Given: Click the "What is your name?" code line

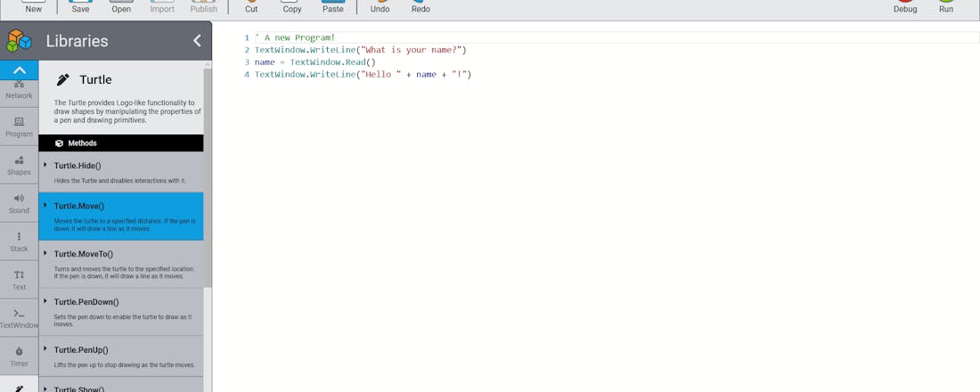Looking at the screenshot, I should click(x=360, y=49).
